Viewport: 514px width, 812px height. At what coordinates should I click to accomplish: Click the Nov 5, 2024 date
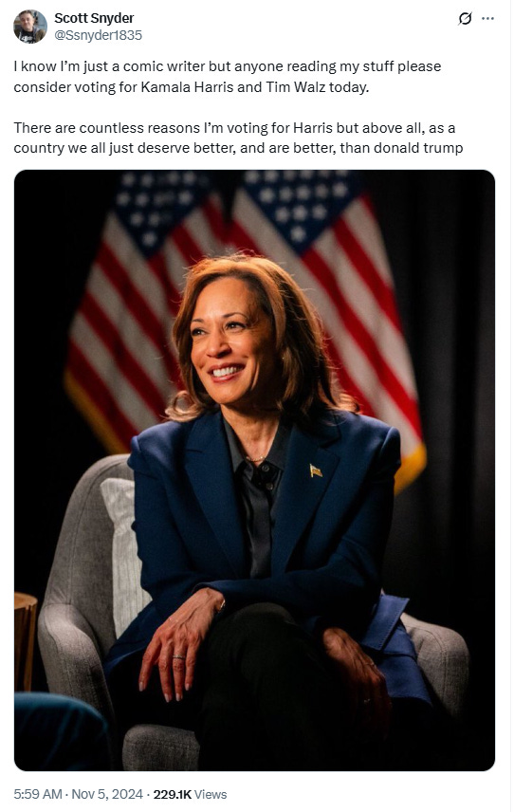point(106,794)
